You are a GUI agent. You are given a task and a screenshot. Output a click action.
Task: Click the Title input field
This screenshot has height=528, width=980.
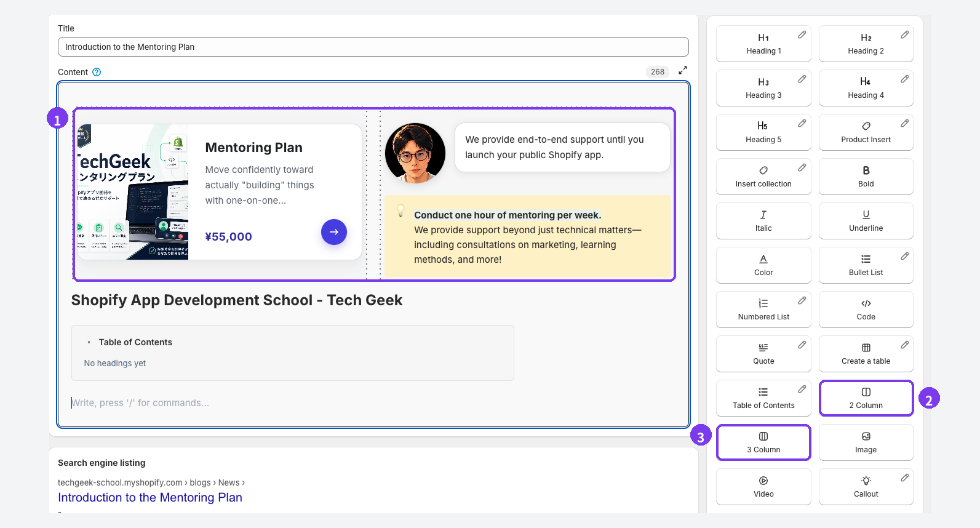click(373, 47)
